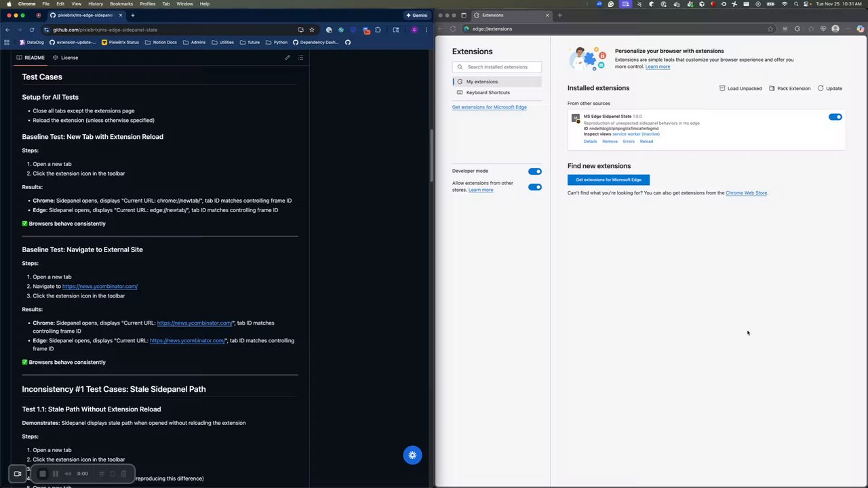Stop the screen recording
The height and width of the screenshot is (488, 868).
point(42,474)
